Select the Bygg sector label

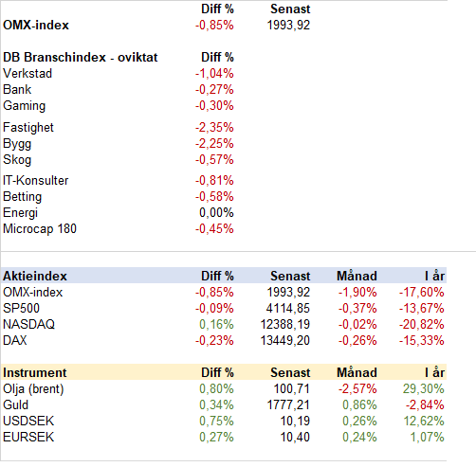click(x=17, y=144)
